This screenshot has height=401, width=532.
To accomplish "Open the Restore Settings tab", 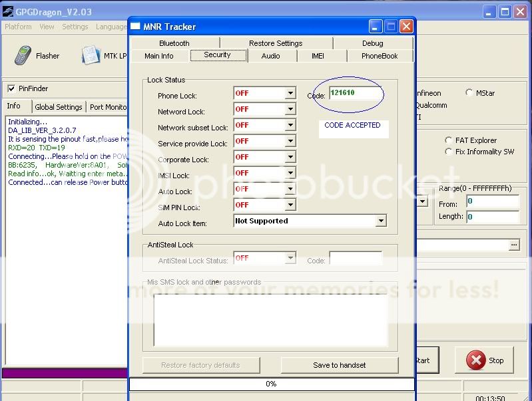I will coord(276,43).
